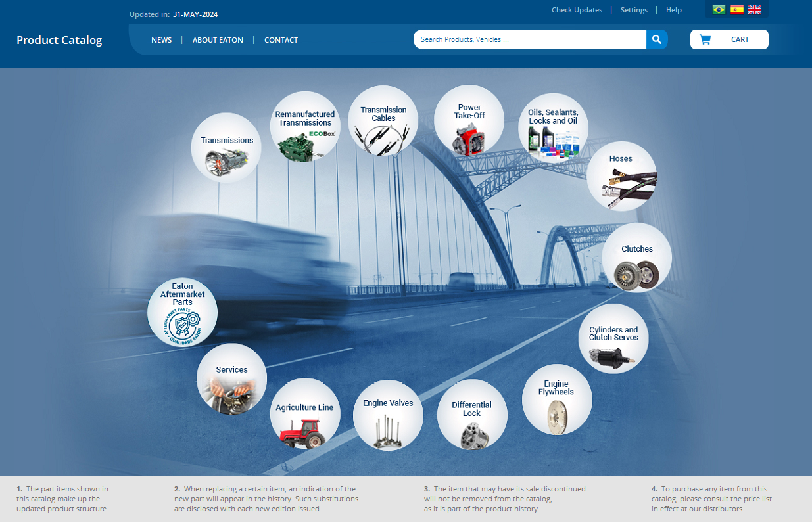The image size is (812, 525).
Task: Open the Help link
Action: [x=674, y=10]
